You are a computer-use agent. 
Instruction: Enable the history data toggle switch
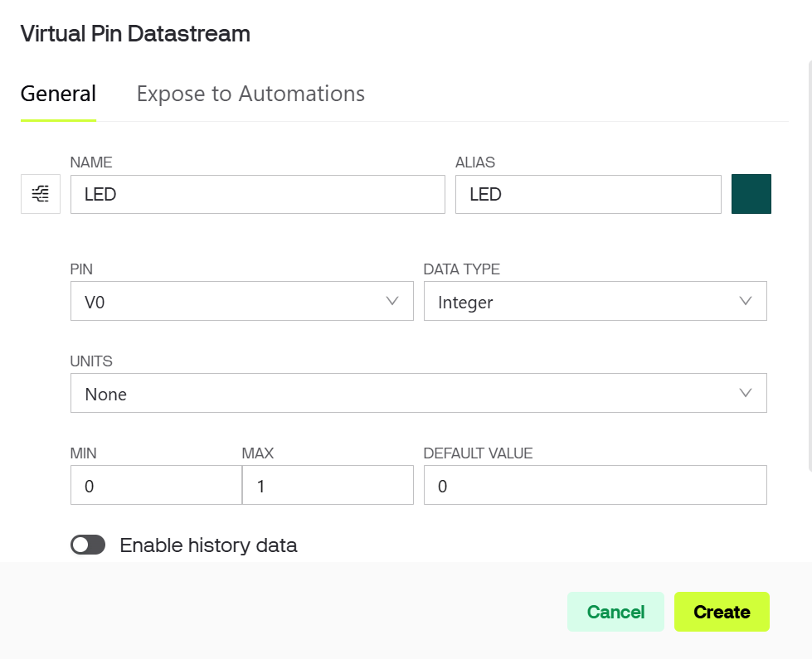[x=88, y=545]
